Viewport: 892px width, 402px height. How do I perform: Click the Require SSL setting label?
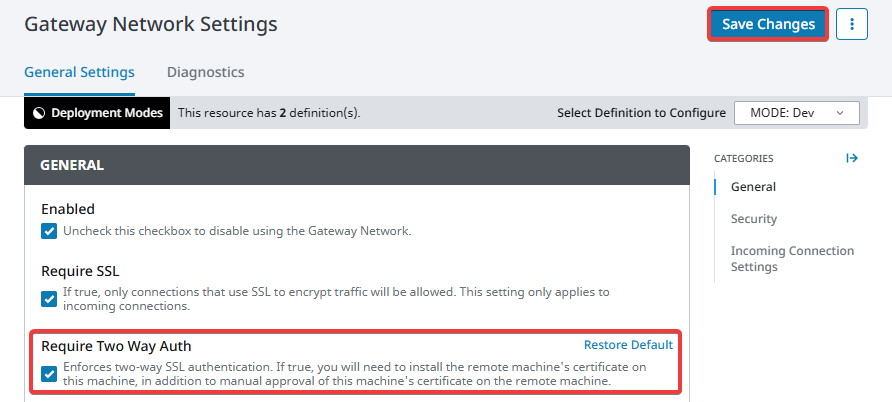pos(78,270)
